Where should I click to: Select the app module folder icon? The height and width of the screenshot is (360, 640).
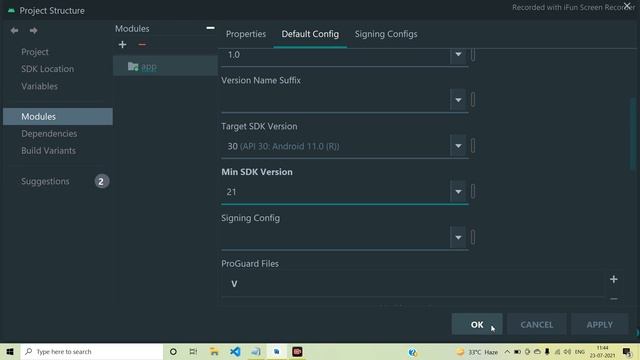(133, 66)
